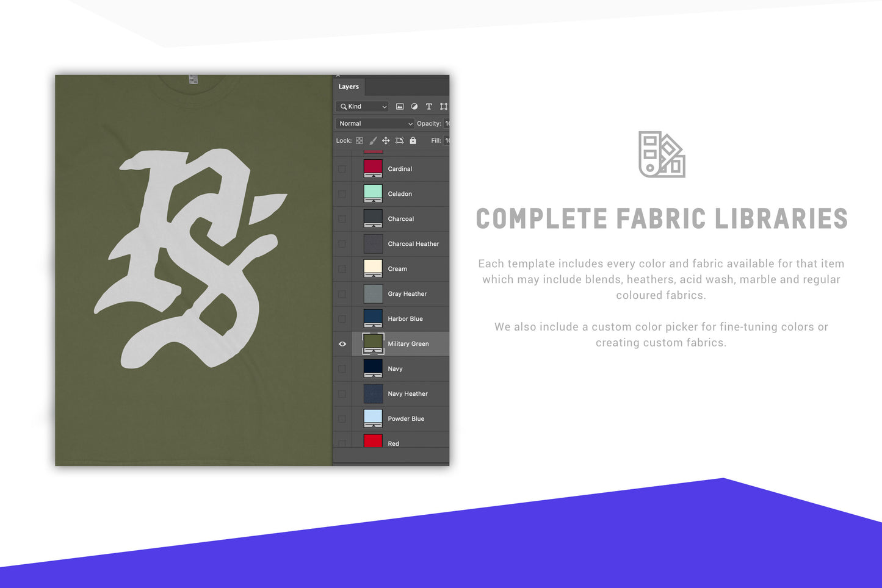
Task: Filter layers by pixel image type
Action: tap(400, 107)
